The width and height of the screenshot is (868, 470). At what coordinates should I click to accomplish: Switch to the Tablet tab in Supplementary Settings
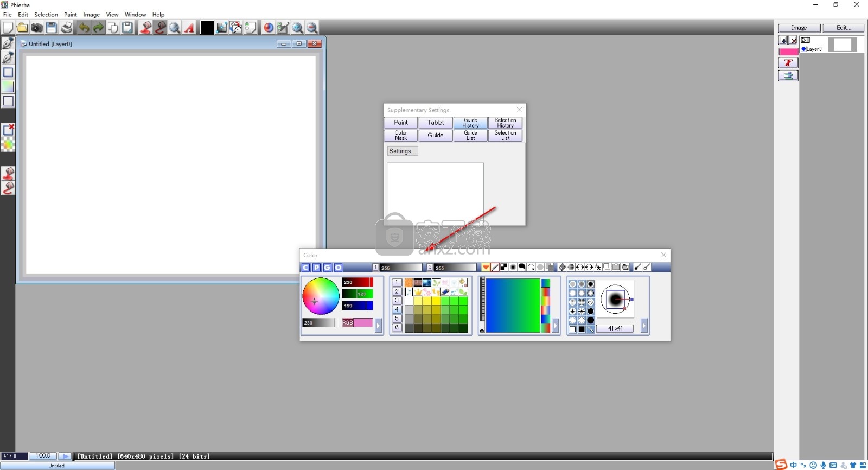(x=436, y=123)
